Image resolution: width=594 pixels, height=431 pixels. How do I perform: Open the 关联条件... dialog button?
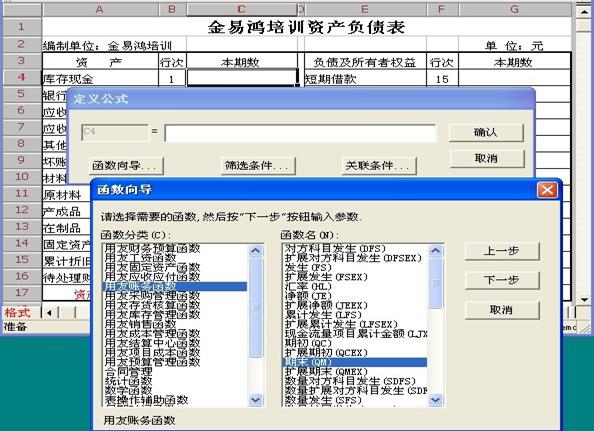click(x=378, y=166)
